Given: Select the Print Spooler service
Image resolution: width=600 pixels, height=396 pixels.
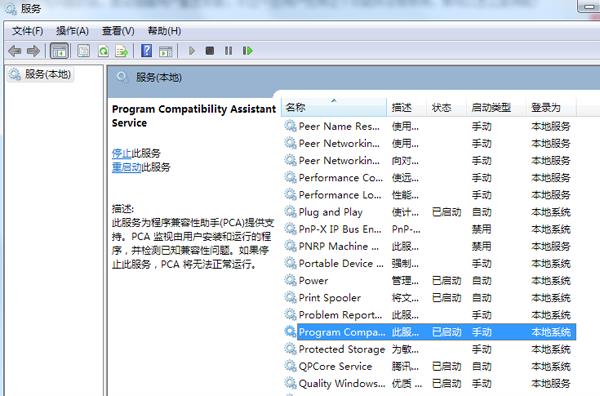Looking at the screenshot, I should 429,298.
